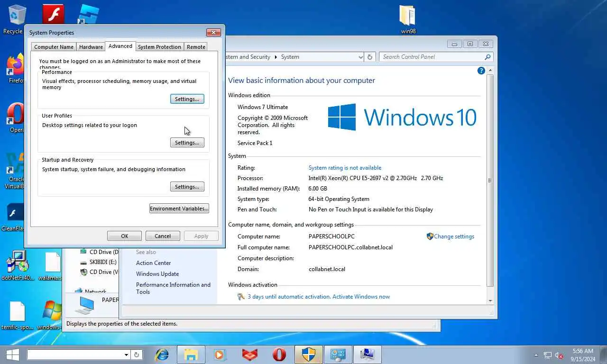Open the media player taskbar icon

pyautogui.click(x=220, y=355)
